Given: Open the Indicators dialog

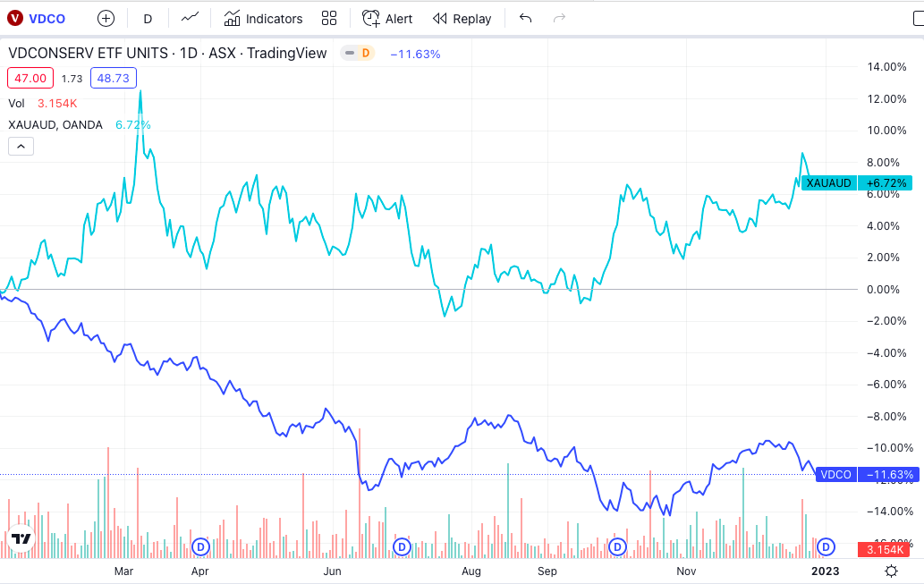Looking at the screenshot, I should pyautogui.click(x=263, y=19).
